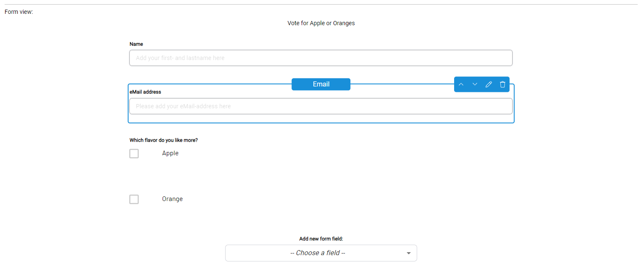Click inside the eMail address input field

pos(321,106)
